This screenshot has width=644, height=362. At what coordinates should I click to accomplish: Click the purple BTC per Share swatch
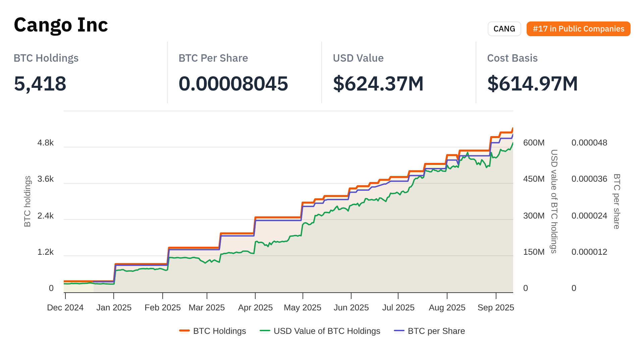tap(399, 331)
